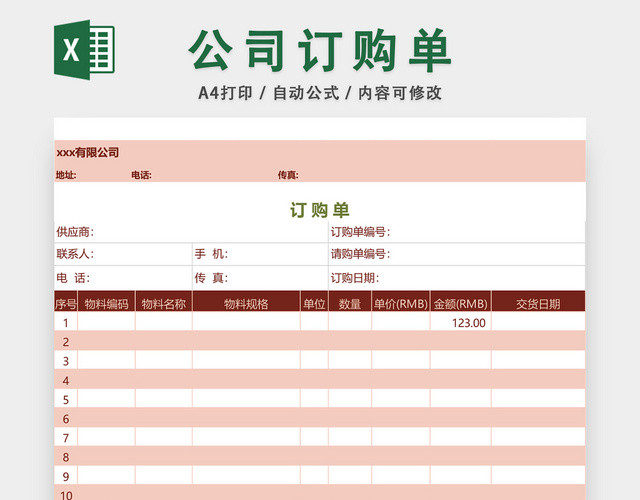Select the '物料规格' column header
The height and width of the screenshot is (500, 640).
(x=246, y=302)
